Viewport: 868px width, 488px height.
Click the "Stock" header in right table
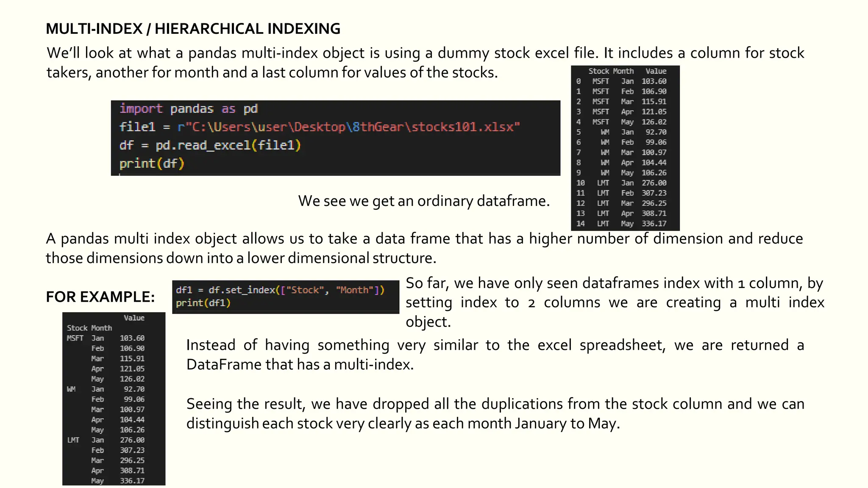click(598, 71)
